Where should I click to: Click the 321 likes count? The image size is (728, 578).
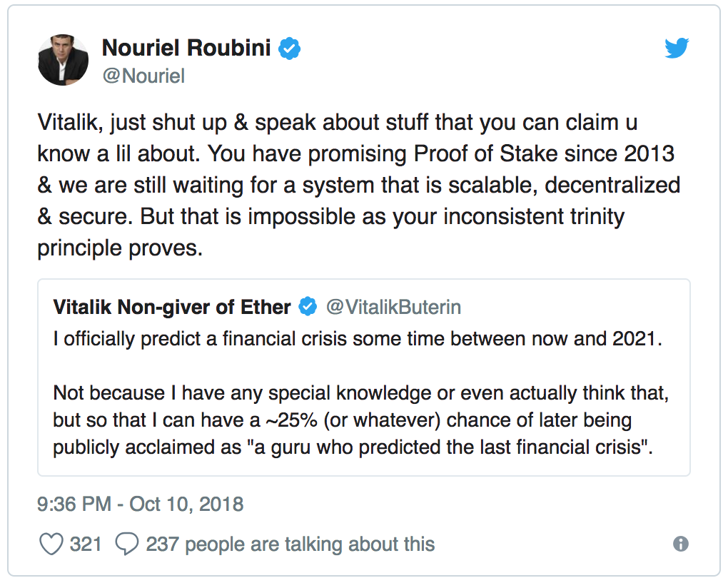(x=86, y=544)
